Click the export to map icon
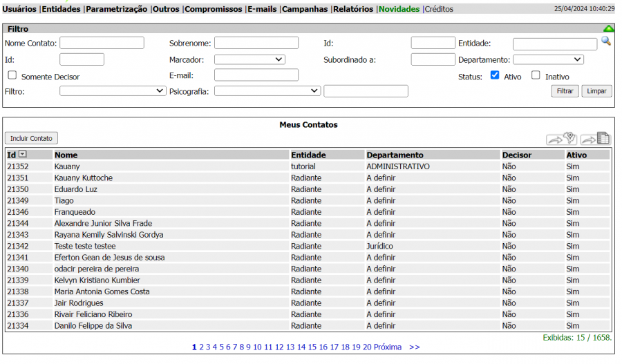 pos(561,139)
